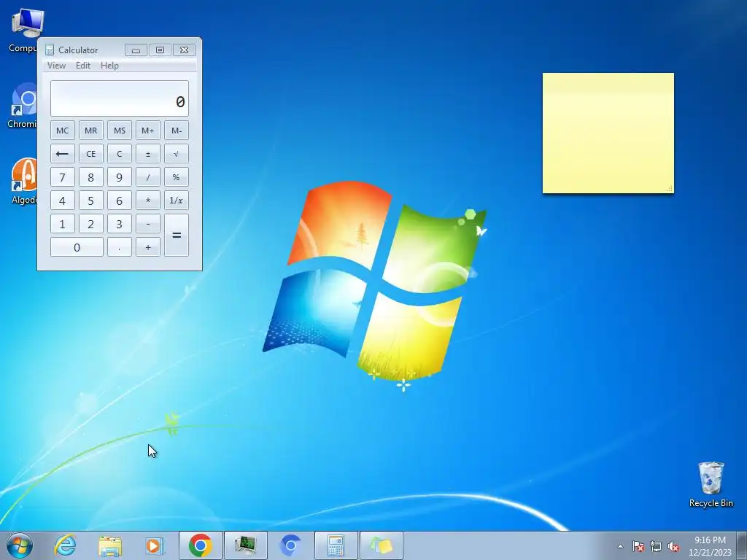Image resolution: width=747 pixels, height=560 pixels.
Task: Open the Action Center flag icon
Action: point(638,547)
